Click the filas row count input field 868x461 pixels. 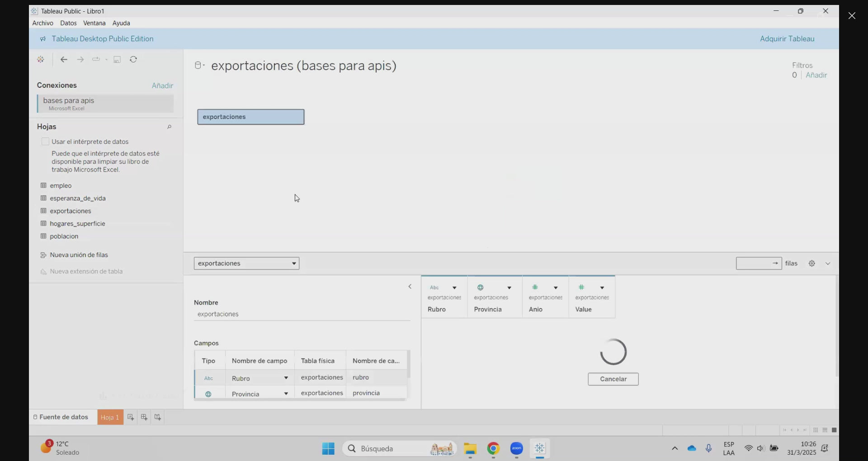click(x=754, y=263)
